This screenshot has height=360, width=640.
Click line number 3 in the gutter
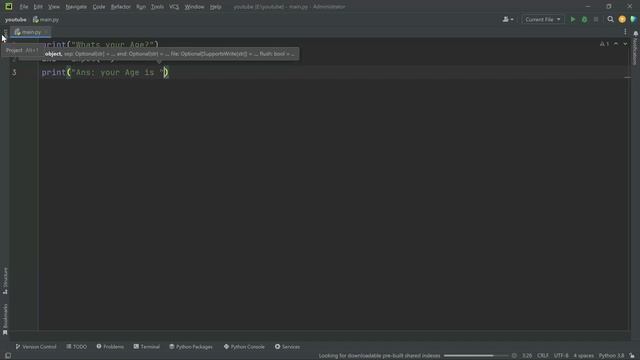click(14, 72)
